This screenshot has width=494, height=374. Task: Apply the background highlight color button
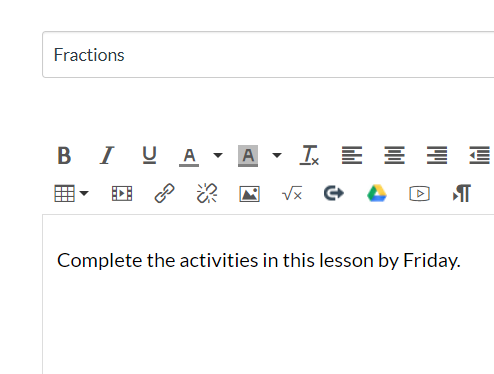(x=248, y=156)
